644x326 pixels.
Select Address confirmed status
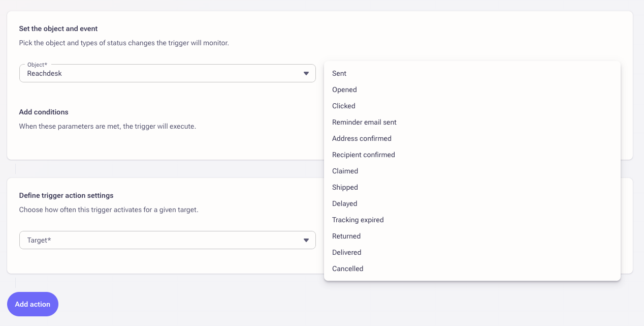click(362, 138)
